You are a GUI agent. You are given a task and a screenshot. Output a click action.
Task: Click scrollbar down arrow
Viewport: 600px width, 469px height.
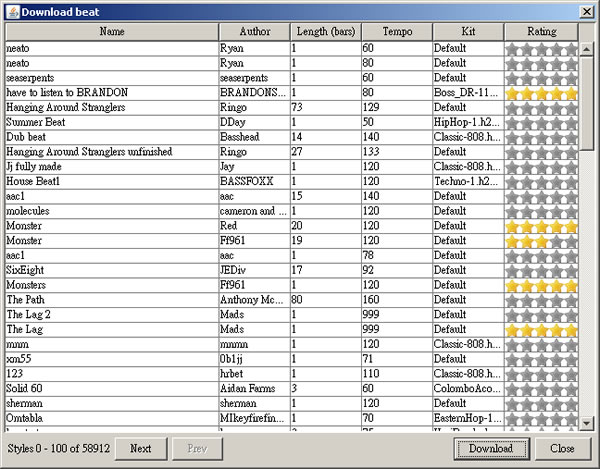(587, 423)
